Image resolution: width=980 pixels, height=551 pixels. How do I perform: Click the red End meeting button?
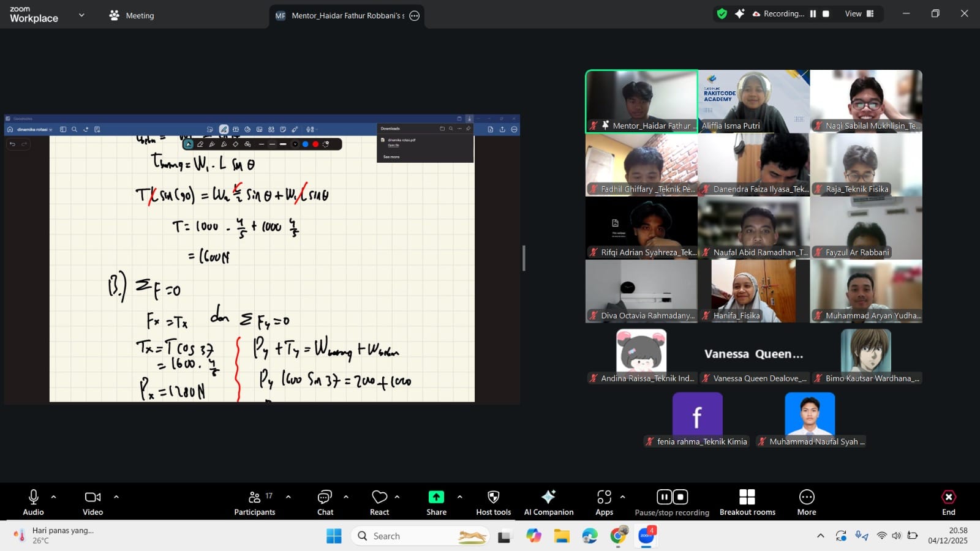tap(948, 502)
